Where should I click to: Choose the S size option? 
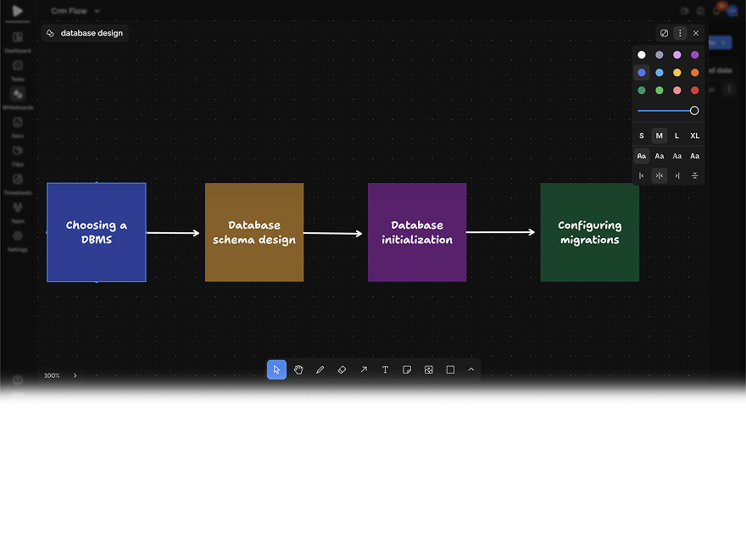click(642, 136)
